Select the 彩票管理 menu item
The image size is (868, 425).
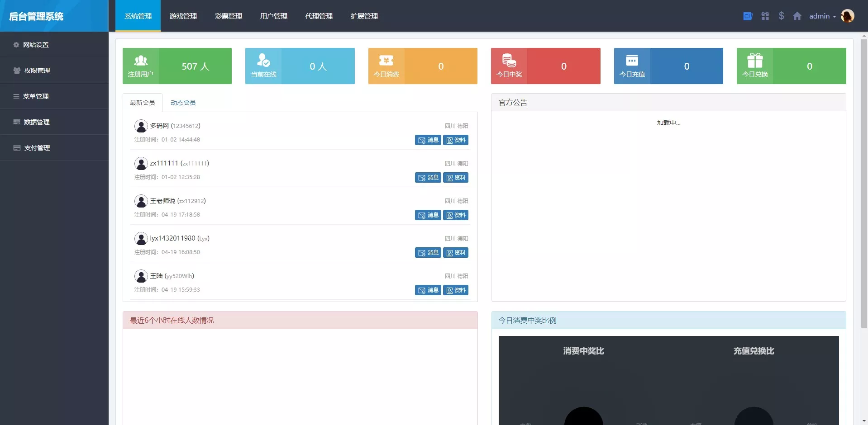pos(228,16)
